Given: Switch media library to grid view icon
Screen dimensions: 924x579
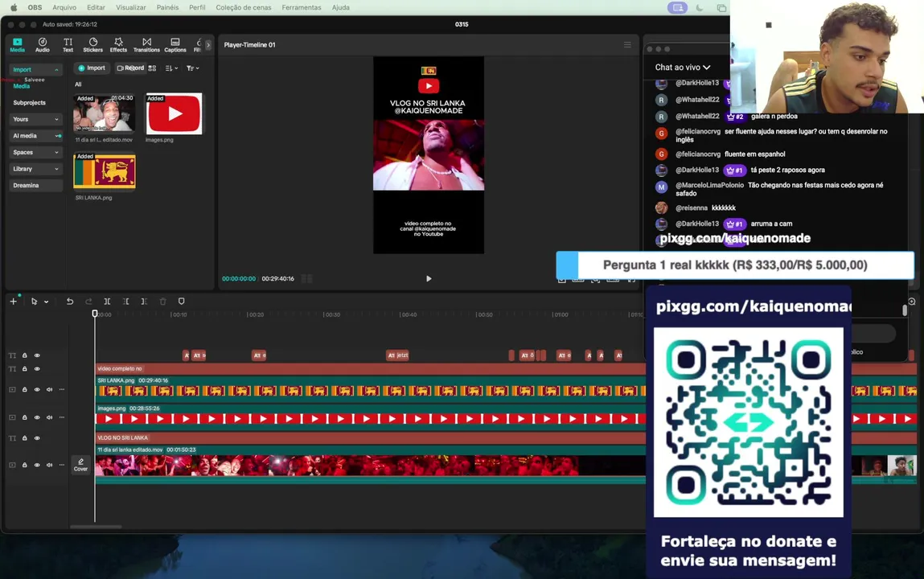Looking at the screenshot, I should pos(153,68).
